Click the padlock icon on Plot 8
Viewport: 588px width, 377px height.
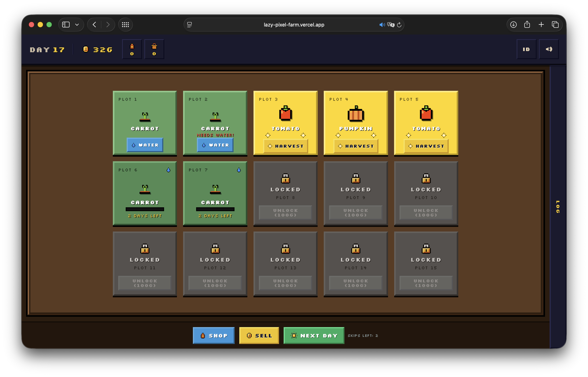pyautogui.click(x=286, y=179)
